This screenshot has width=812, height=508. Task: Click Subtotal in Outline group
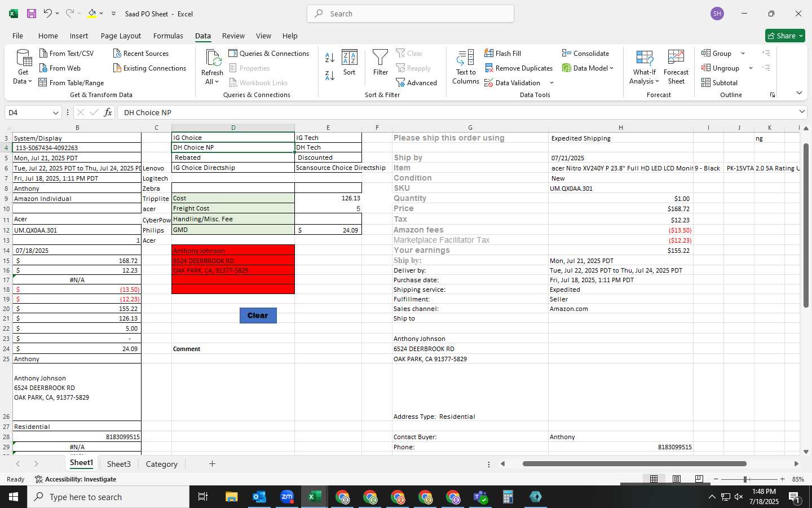click(x=720, y=82)
